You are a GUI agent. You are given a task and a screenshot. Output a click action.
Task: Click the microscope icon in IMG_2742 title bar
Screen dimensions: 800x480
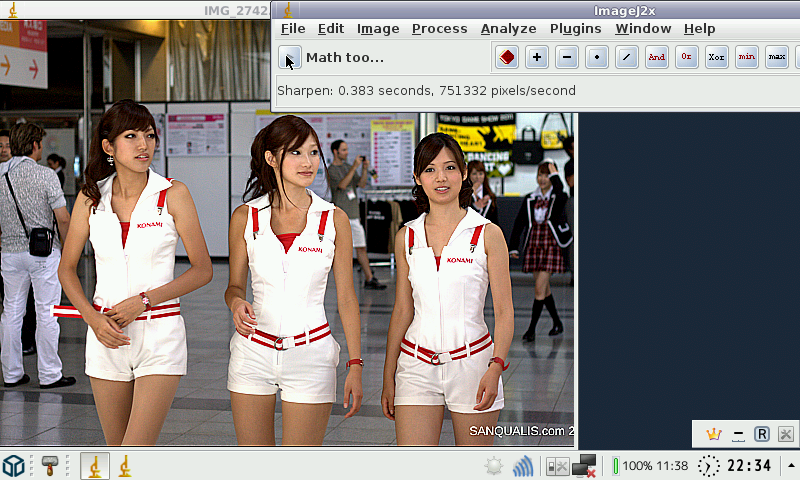(x=13, y=11)
